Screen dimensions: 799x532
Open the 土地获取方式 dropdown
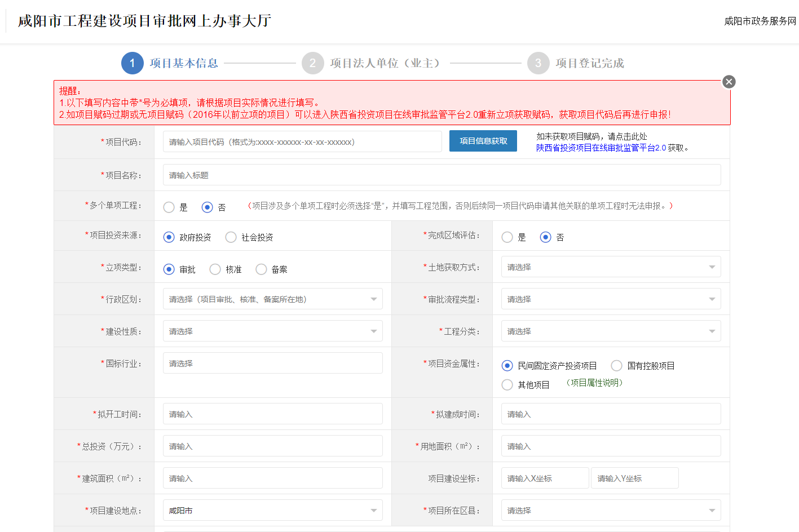point(611,267)
